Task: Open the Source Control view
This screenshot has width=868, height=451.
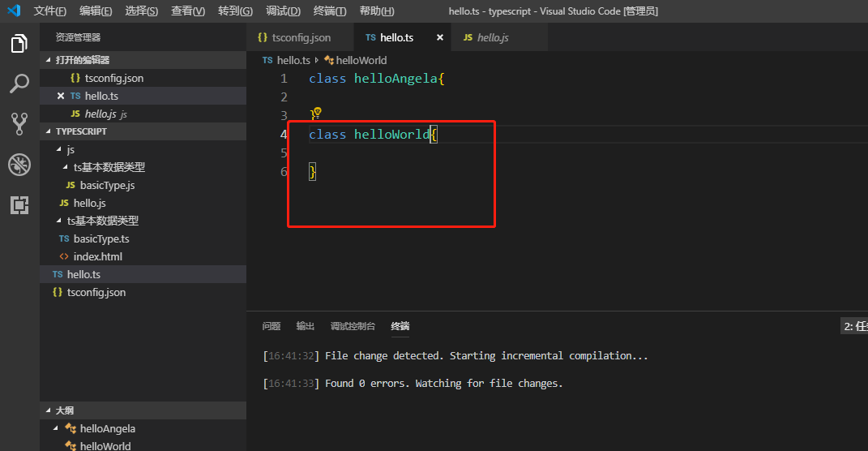Action: [x=19, y=124]
